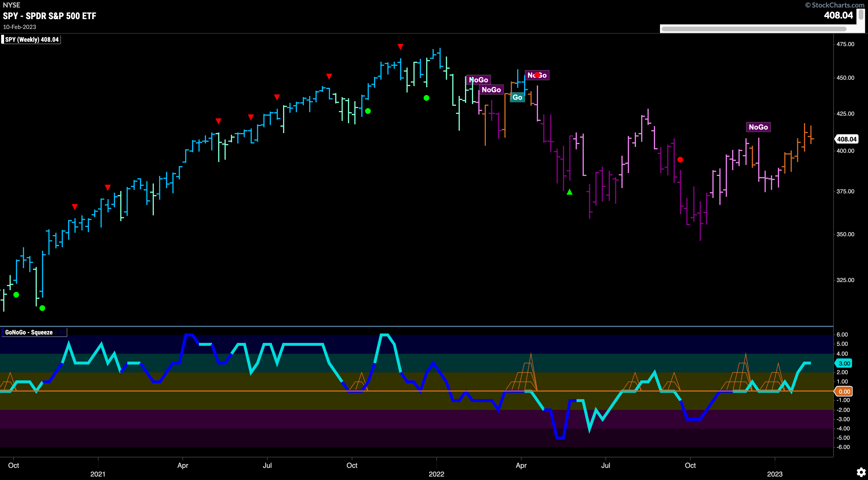Click the GoNoGo - Squeeze indicator label
The height and width of the screenshot is (480, 868).
coord(29,332)
